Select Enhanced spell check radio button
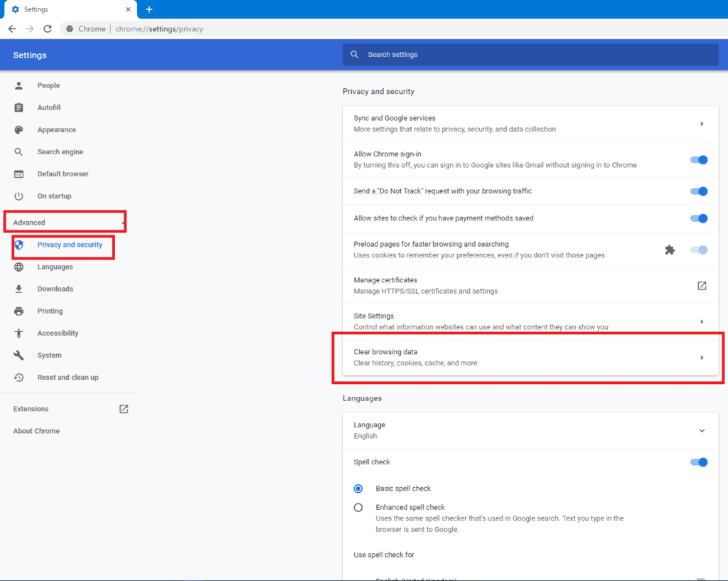Screen dimensions: 728x581 [358, 508]
